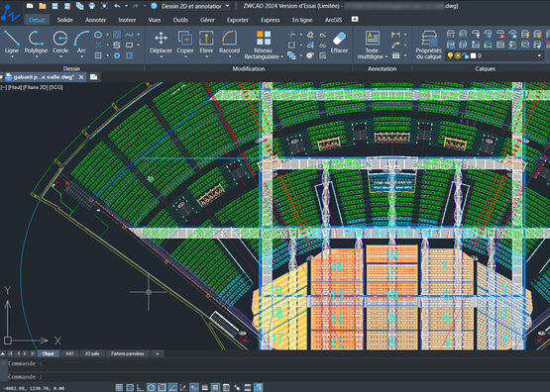
Task: Choose the Cercle tool
Action: [x=60, y=43]
